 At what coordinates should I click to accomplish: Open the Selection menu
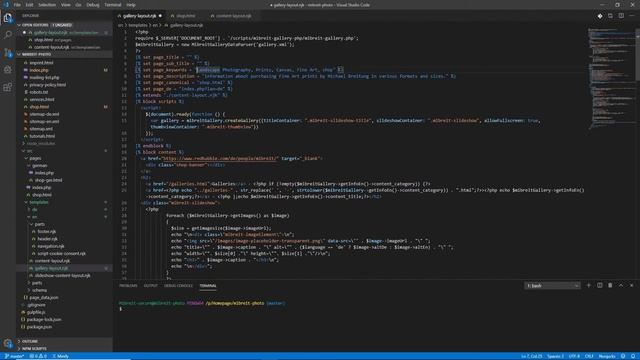click(x=47, y=5)
